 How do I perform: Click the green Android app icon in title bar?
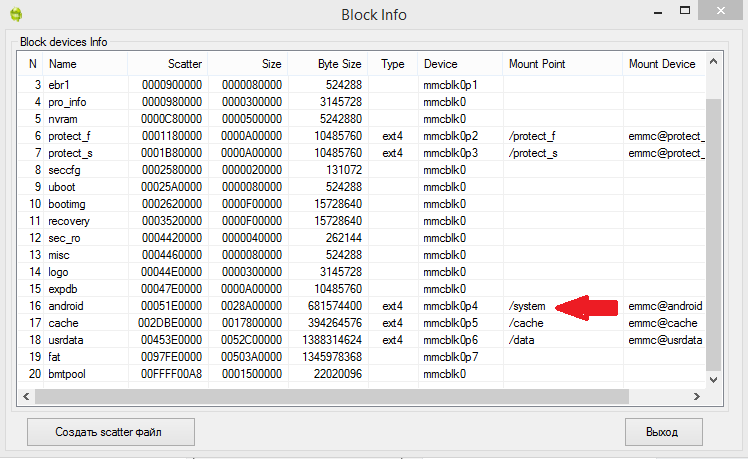pos(14,14)
